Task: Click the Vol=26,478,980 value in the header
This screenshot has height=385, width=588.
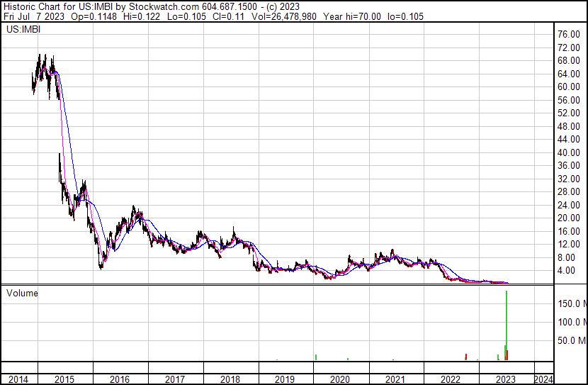Action: tap(284, 16)
